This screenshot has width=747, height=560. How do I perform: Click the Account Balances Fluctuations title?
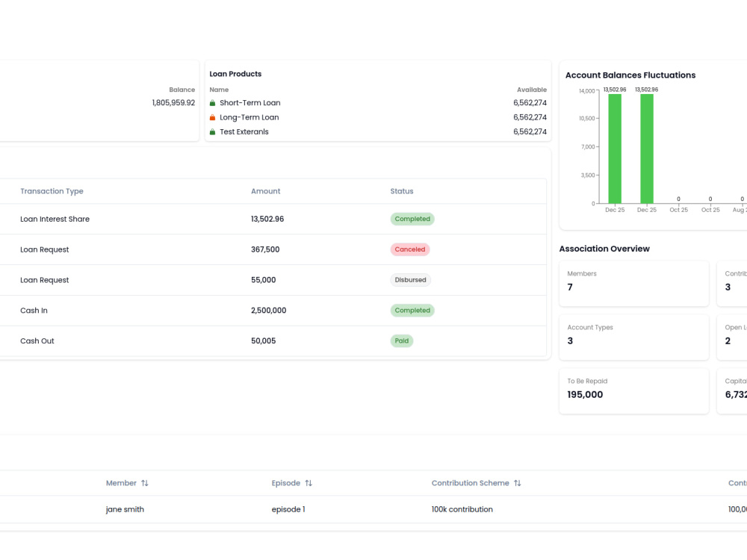click(x=630, y=75)
